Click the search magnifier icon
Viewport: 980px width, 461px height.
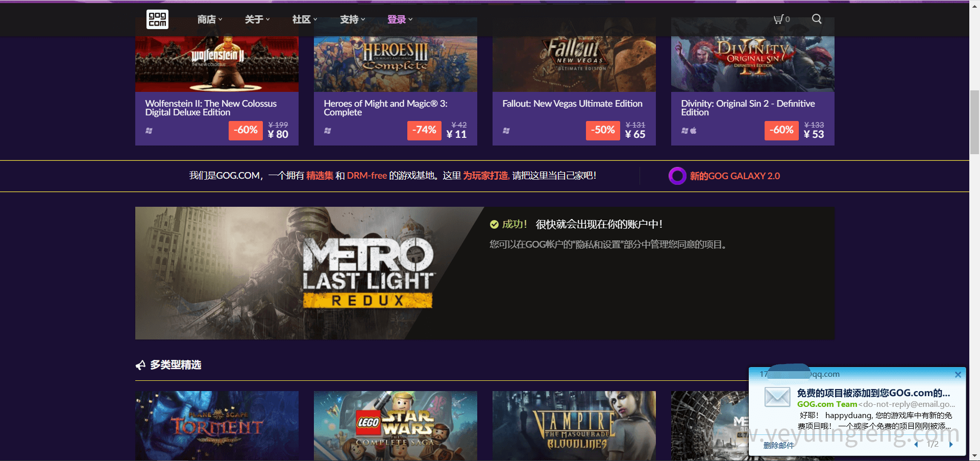click(817, 19)
